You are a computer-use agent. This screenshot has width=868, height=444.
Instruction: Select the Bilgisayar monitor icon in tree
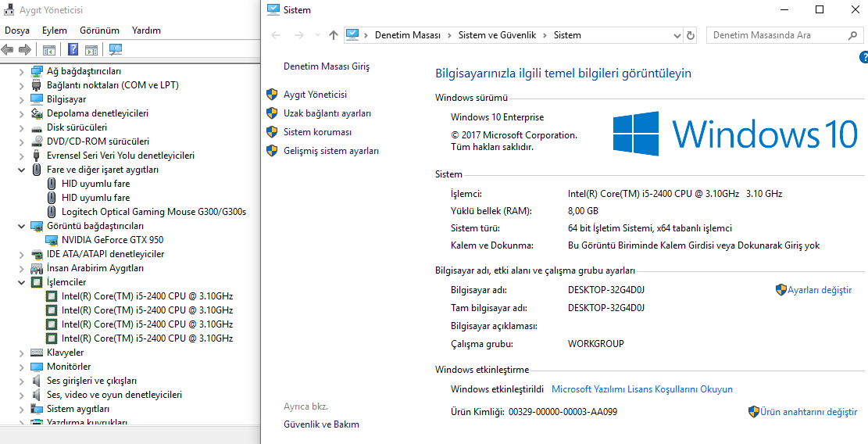pos(37,99)
